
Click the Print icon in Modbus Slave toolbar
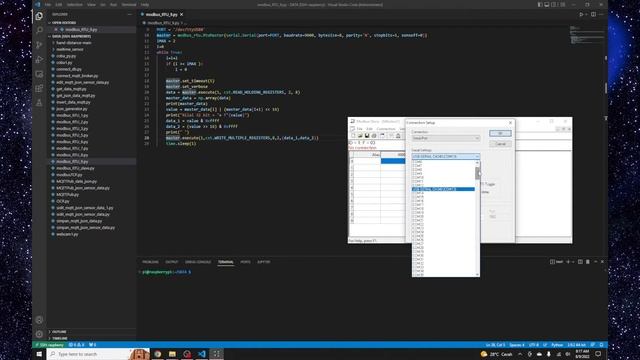click(x=373, y=136)
